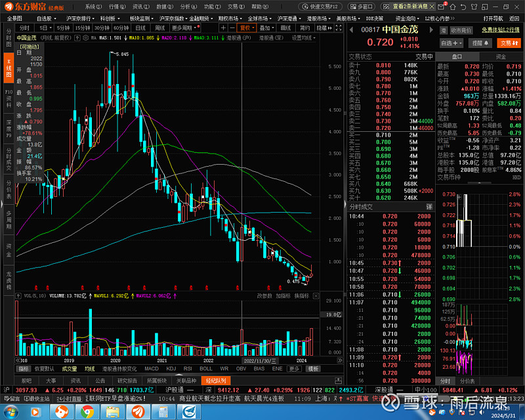The height and width of the screenshot is (420, 525).
Task: Select the MACD indicator
Action: tap(152, 369)
